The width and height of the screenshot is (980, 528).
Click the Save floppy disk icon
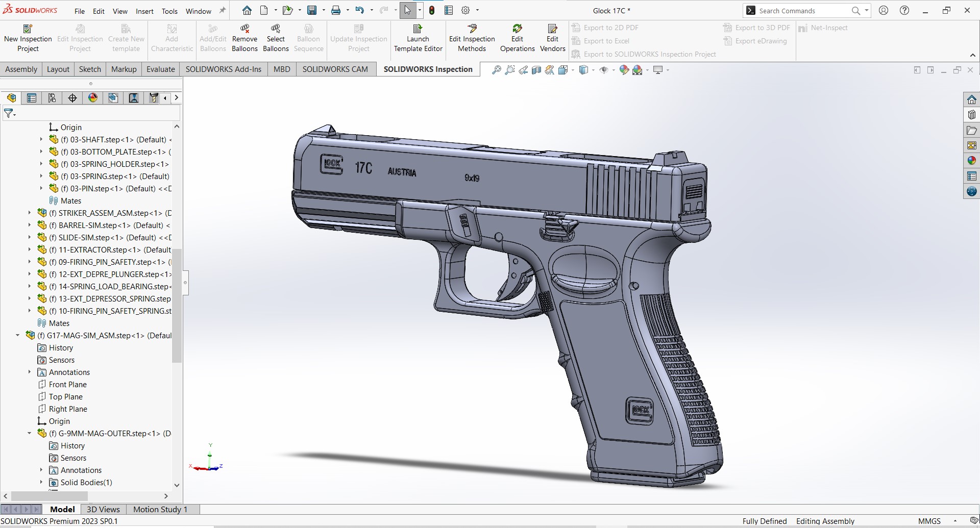point(311,10)
